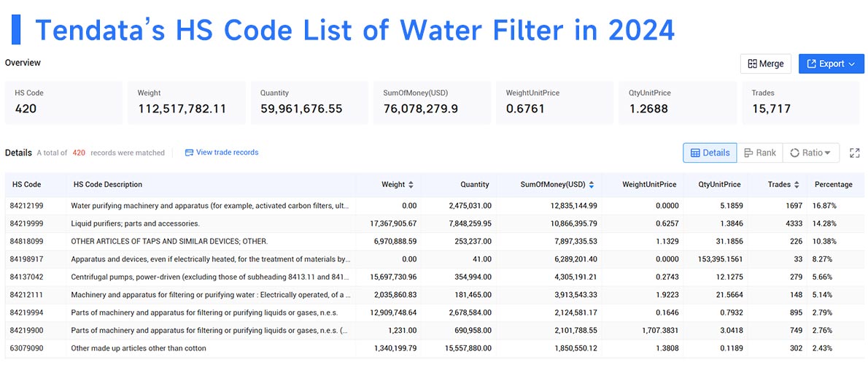Viewport: 868px width, 365px height.
Task: Click overview WeightUnitPrice 0.6761
Action: point(525,109)
